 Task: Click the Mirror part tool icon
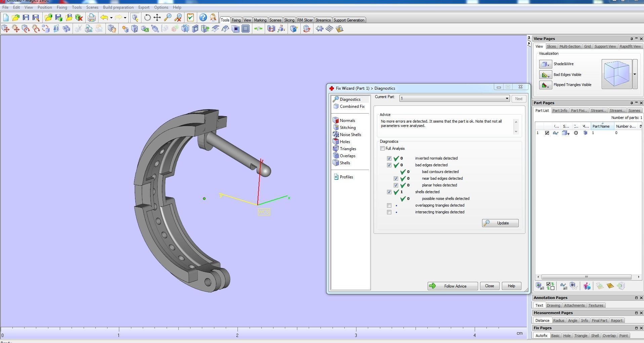[56, 29]
